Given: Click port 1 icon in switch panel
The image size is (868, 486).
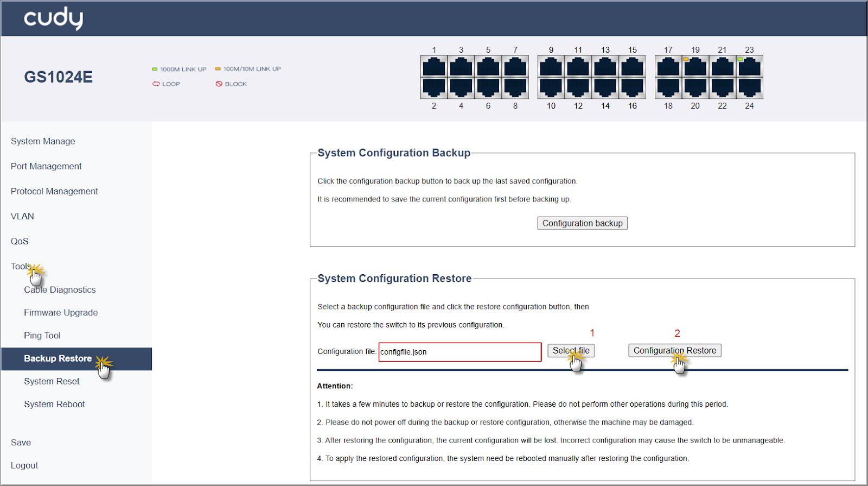Looking at the screenshot, I should click(434, 67).
